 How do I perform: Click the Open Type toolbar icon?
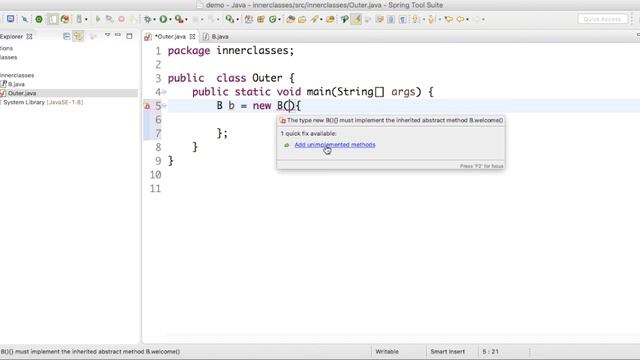291,19
